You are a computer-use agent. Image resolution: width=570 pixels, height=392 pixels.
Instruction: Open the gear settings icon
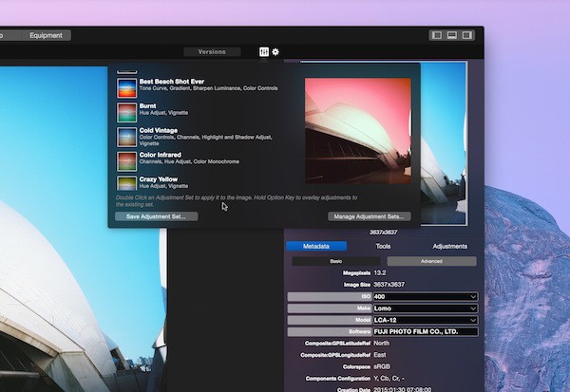coord(275,51)
